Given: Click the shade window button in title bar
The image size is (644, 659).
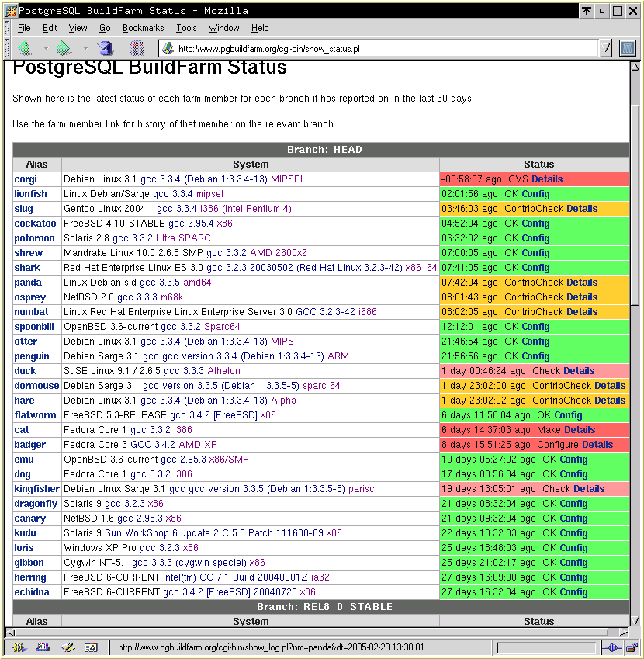Looking at the screenshot, I should 587,11.
